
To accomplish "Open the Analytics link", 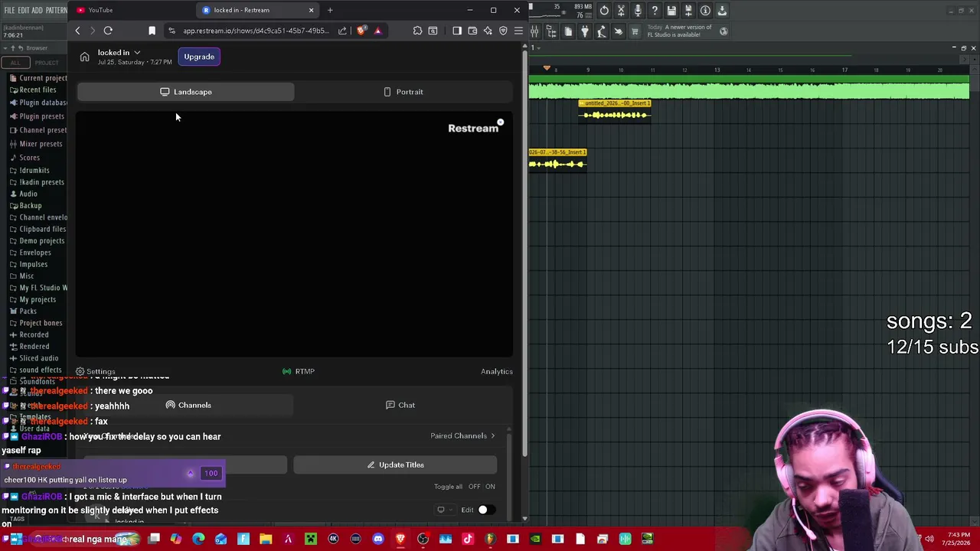I will (x=497, y=372).
